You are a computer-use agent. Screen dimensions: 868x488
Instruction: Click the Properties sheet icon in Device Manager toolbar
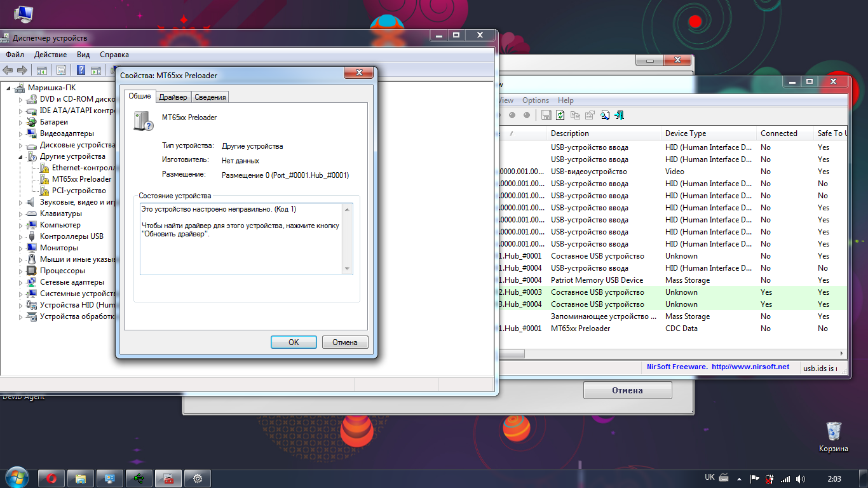[62, 70]
